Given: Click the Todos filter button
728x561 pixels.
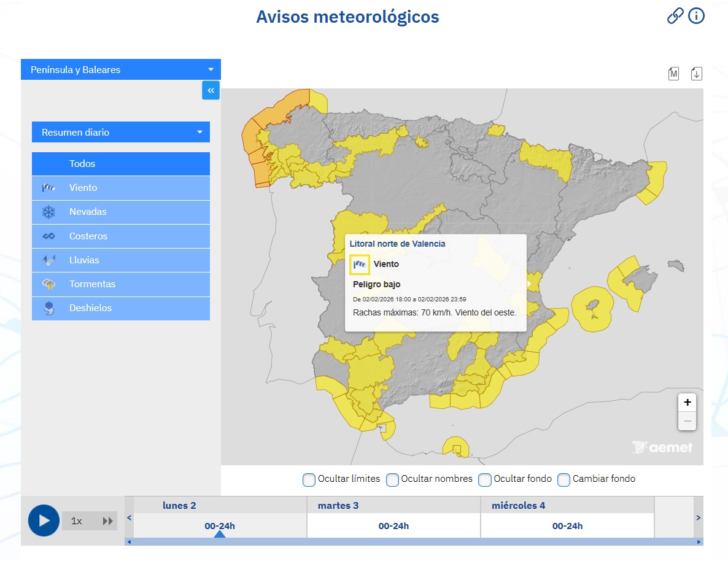Looking at the screenshot, I should 120,164.
